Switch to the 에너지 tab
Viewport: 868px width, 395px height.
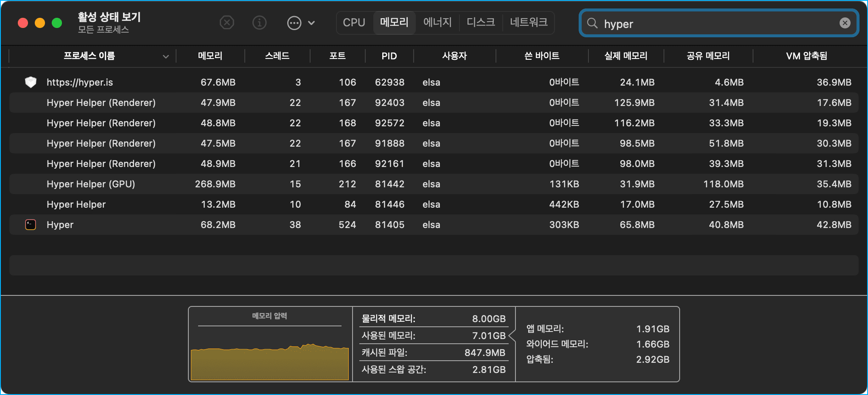[437, 22]
